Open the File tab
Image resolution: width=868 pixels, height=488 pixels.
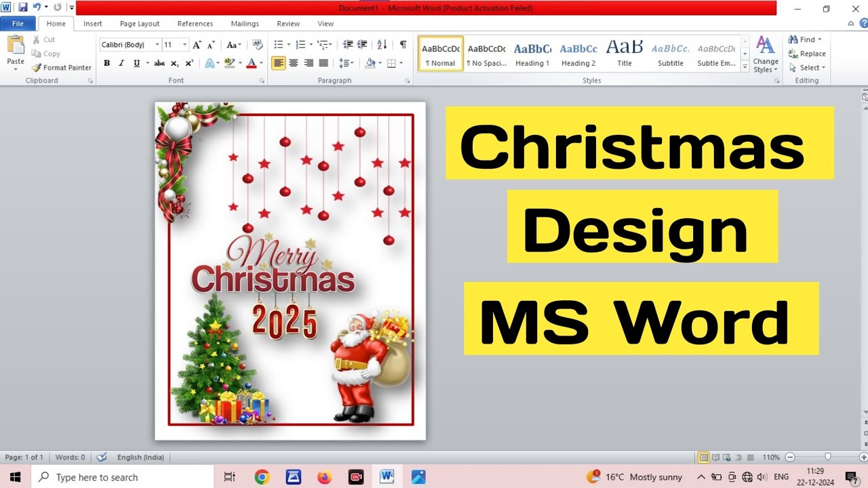pos(18,24)
